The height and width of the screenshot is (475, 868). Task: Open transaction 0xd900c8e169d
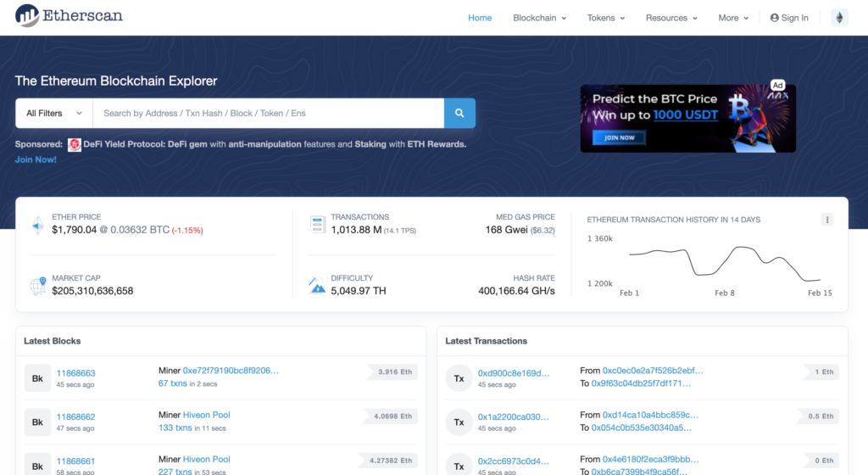pyautogui.click(x=514, y=373)
